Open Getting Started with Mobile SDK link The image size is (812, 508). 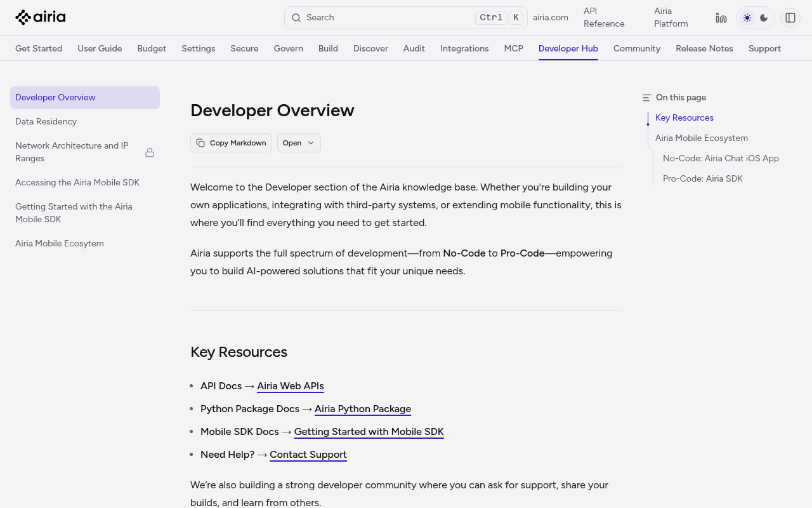click(x=369, y=432)
